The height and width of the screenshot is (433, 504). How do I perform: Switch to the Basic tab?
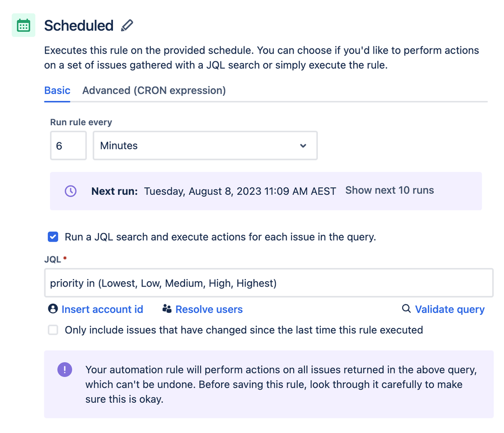click(x=57, y=91)
